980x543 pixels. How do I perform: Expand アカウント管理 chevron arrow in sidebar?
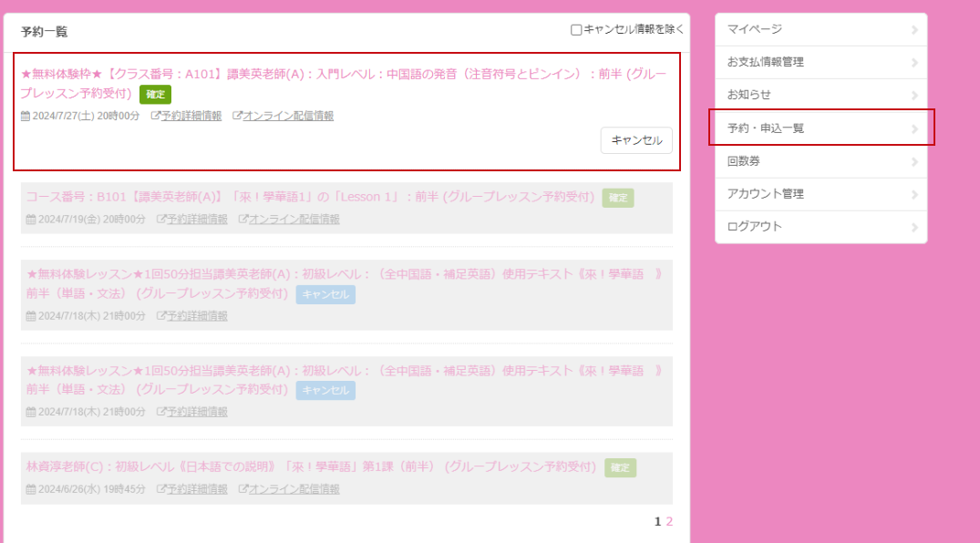pos(914,194)
